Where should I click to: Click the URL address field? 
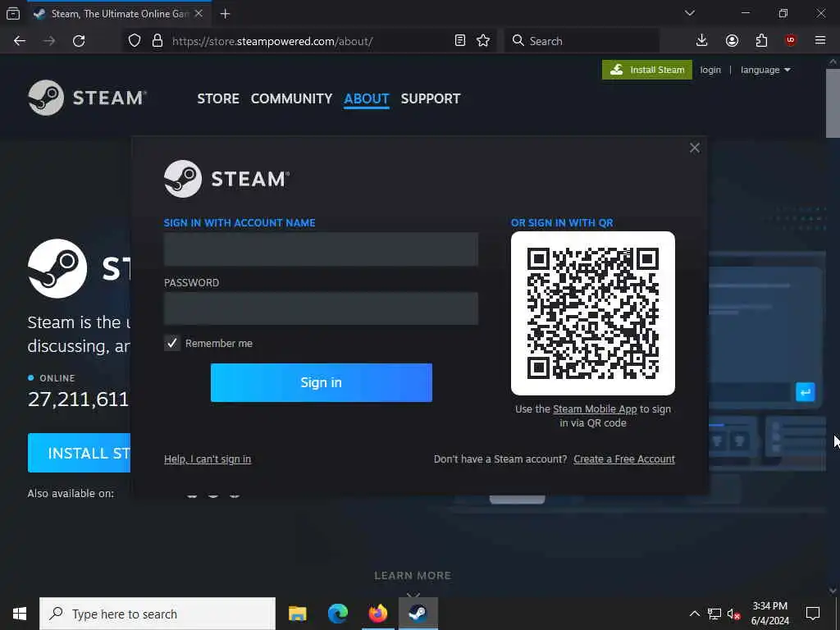[x=311, y=41]
